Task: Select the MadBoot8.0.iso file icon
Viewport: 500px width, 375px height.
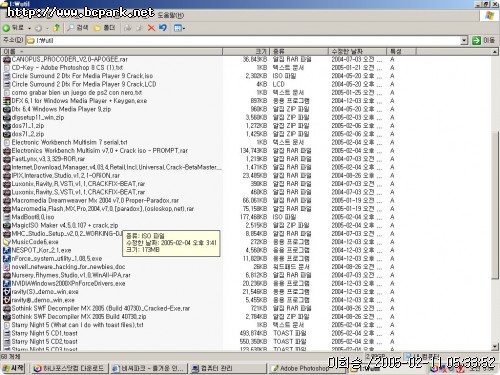Action: point(6,217)
